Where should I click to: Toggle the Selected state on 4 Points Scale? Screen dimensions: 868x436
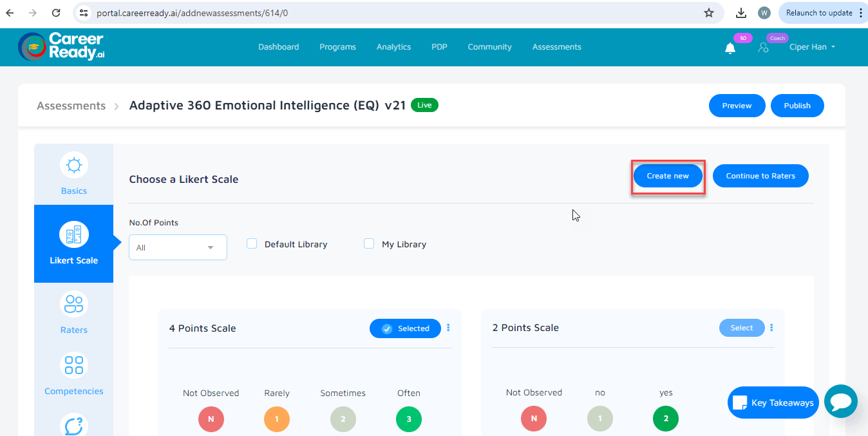[405, 328]
